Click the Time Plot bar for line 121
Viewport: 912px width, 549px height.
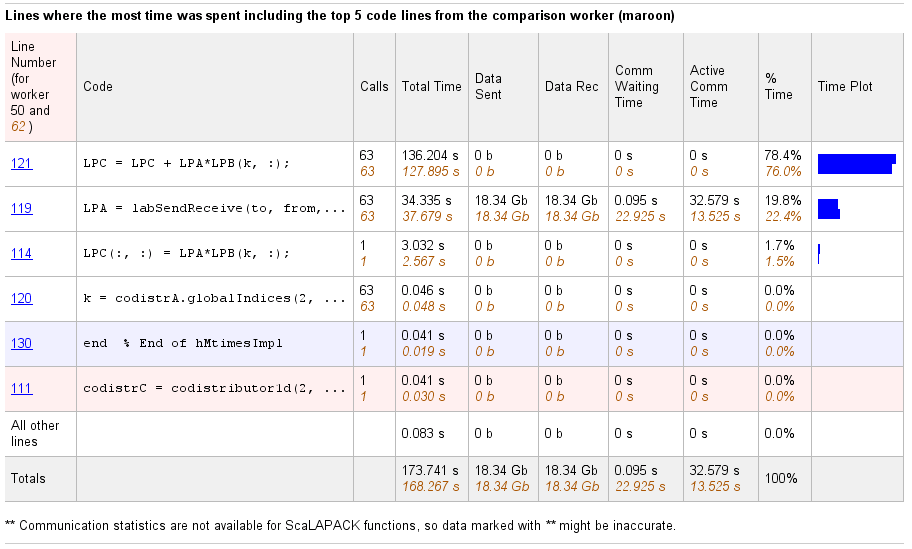pyautogui.click(x=855, y=164)
